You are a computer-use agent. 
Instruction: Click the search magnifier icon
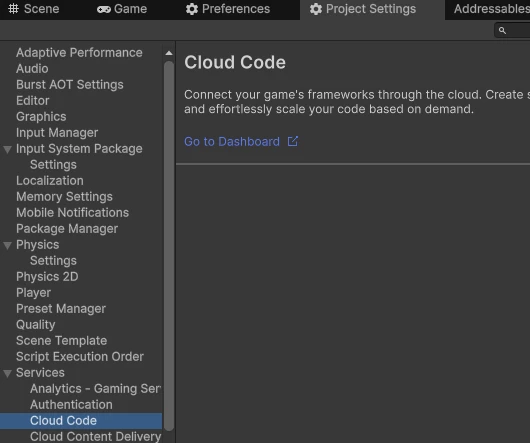pos(502,30)
